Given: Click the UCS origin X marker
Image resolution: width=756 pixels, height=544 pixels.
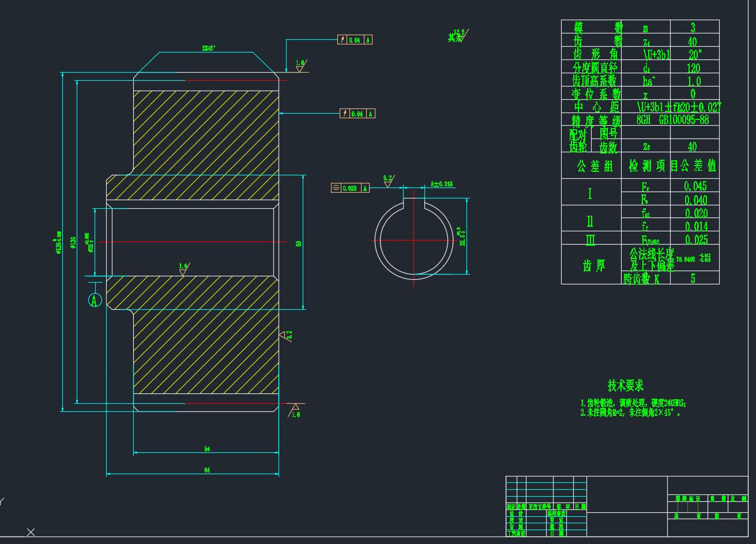Looking at the screenshot, I should click(31, 532).
